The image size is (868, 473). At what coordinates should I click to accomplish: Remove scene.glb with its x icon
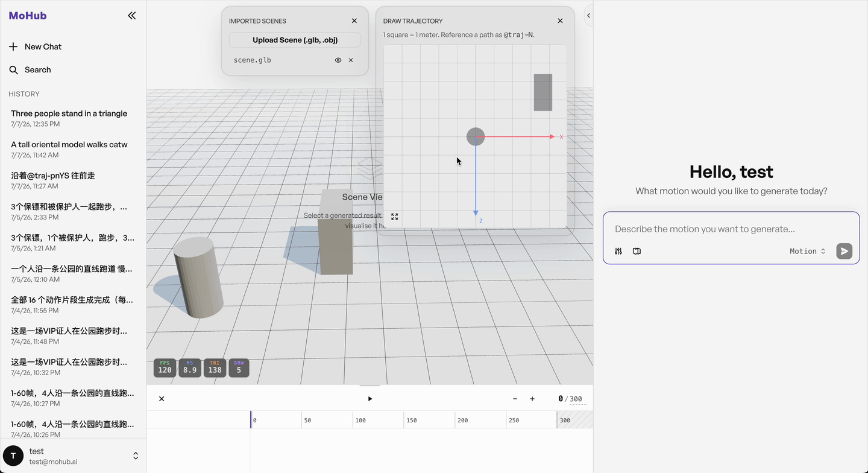tap(351, 60)
